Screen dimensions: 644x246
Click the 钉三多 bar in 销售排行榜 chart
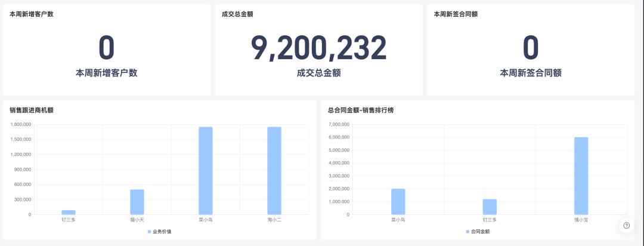pos(490,207)
